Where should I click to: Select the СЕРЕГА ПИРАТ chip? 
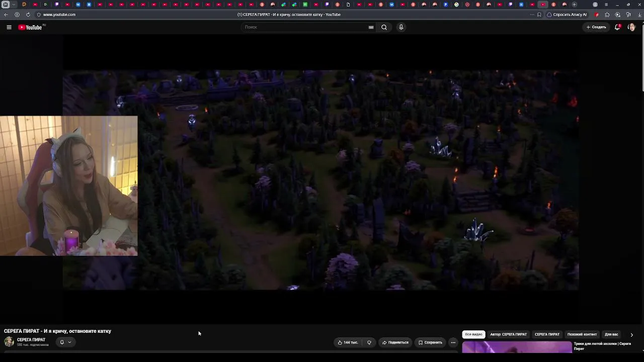tap(547, 334)
